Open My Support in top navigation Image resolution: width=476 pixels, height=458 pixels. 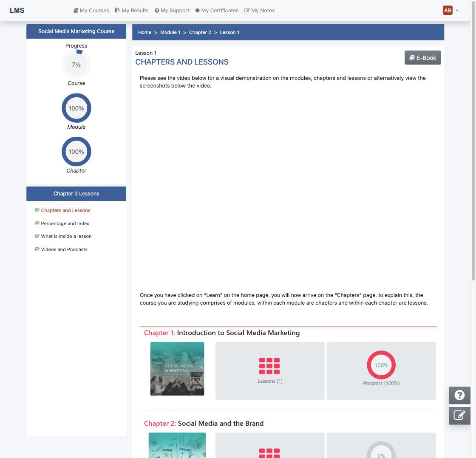[x=172, y=10]
